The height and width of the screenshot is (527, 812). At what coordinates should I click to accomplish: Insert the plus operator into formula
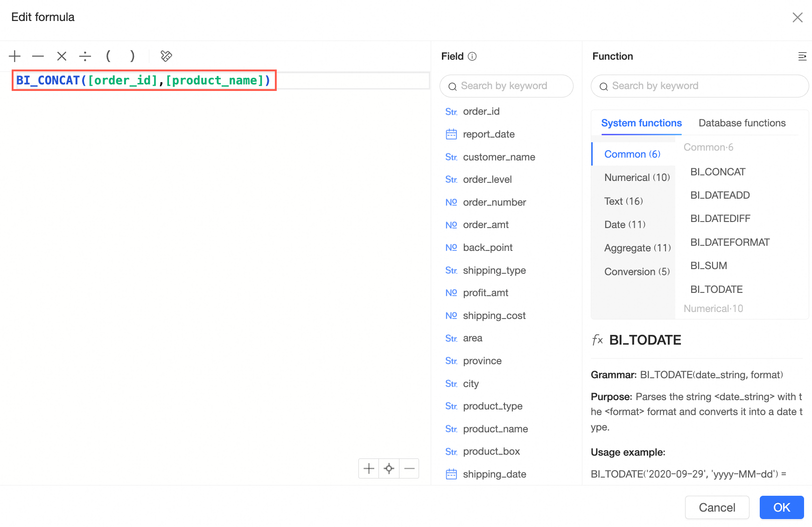pyautogui.click(x=15, y=56)
